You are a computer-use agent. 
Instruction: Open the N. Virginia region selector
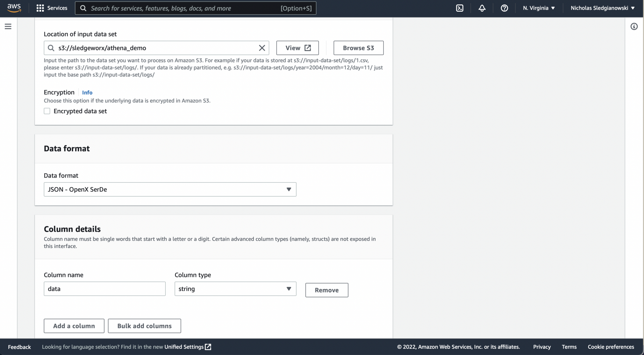tap(538, 8)
